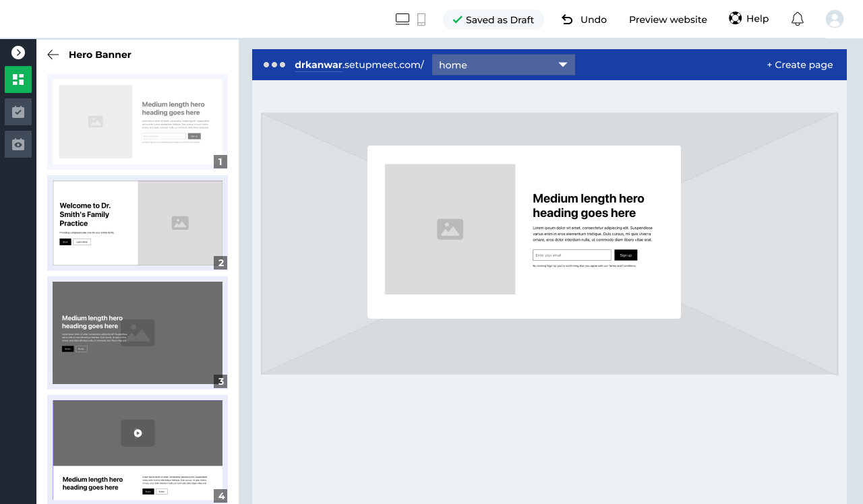The image size is (863, 504).
Task: Go back from Hero Banner panel
Action: pos(53,55)
